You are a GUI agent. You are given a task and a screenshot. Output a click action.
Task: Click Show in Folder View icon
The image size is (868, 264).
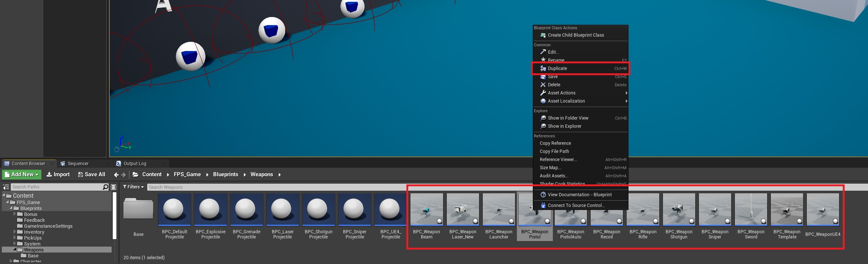543,118
